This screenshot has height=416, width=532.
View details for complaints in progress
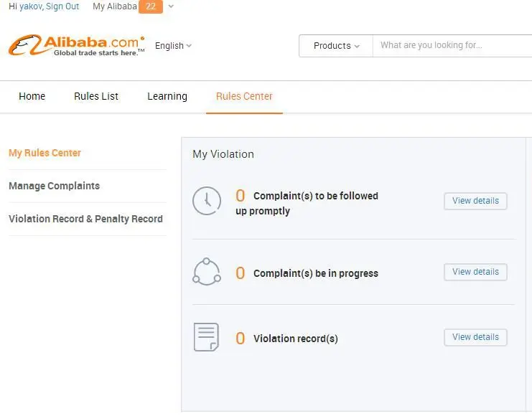[x=475, y=272]
